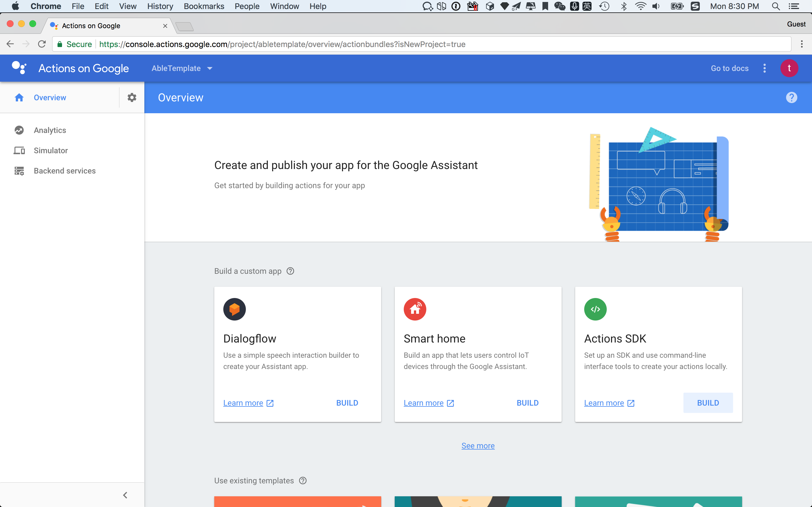
Task: Select the Actions SDK card icon
Action: [x=595, y=309]
